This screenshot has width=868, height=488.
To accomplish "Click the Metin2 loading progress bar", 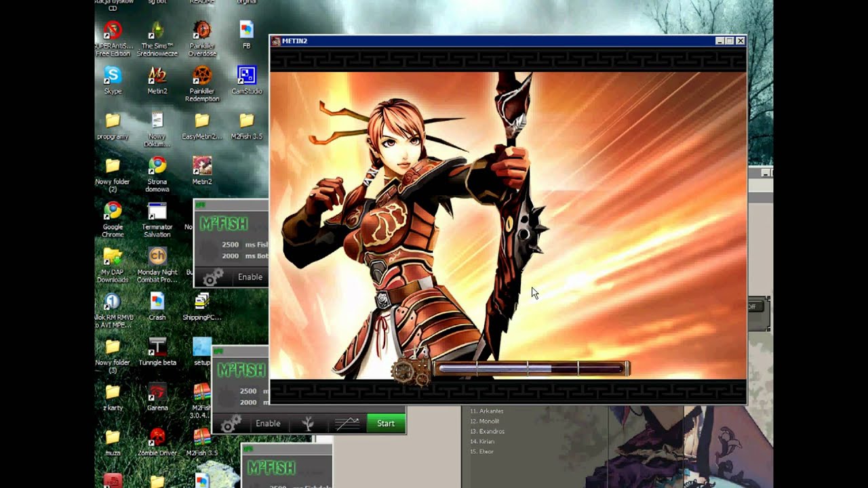I will 531,369.
